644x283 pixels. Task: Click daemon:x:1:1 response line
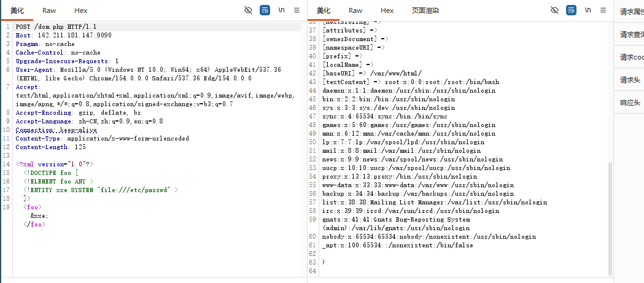409,90
